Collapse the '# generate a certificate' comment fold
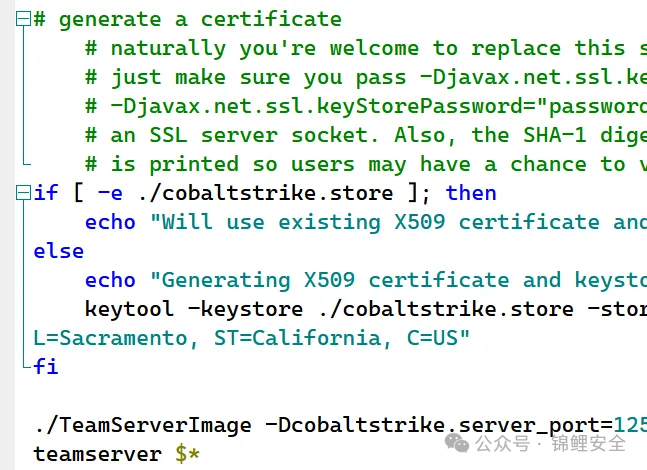The height and width of the screenshot is (470, 647). pyautogui.click(x=23, y=19)
